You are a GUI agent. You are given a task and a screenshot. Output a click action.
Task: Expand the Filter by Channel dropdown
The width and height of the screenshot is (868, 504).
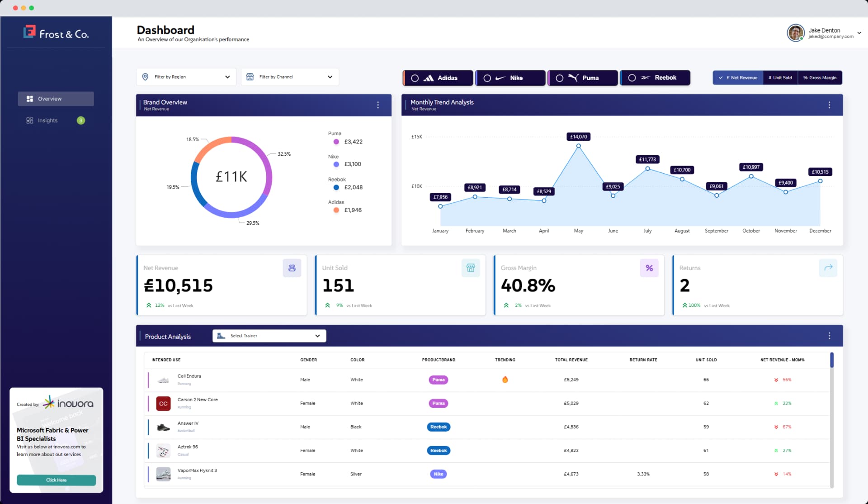pos(290,76)
